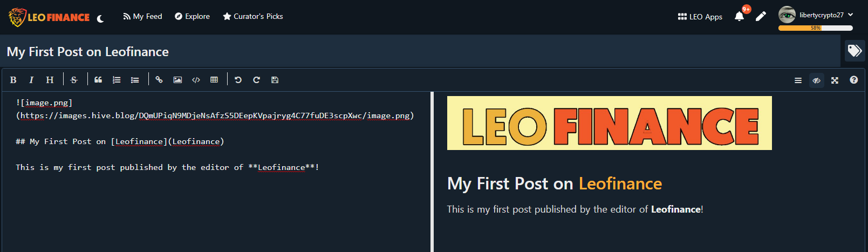Open the LEO Apps menu
868x252 pixels.
[700, 17]
